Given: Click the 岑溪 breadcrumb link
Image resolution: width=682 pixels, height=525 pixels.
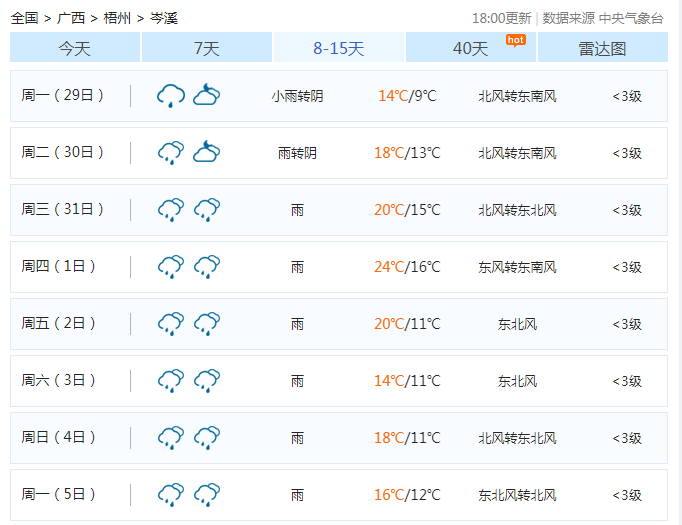Looking at the screenshot, I should (x=164, y=18).
